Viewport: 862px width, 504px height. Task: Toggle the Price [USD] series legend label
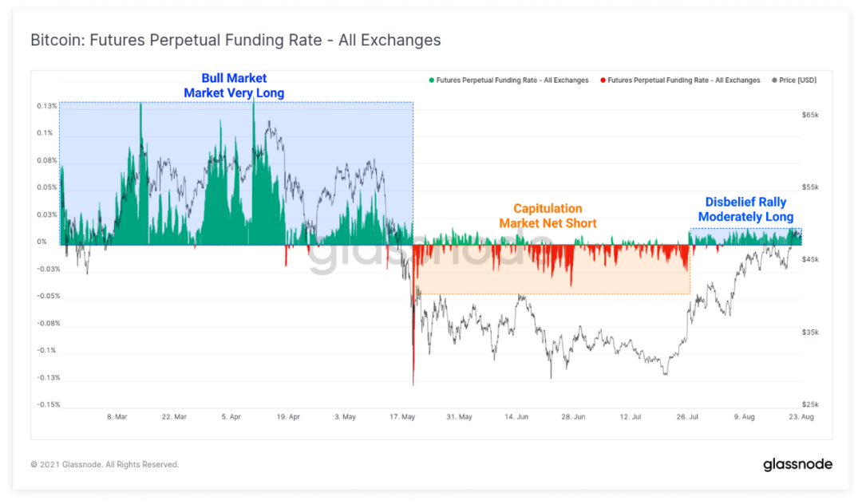point(797,81)
